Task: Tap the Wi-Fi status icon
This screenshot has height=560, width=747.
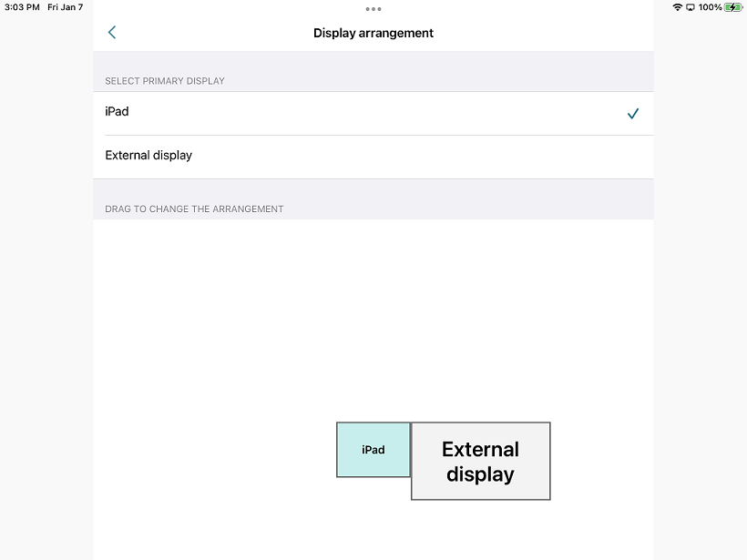Action: point(677,7)
